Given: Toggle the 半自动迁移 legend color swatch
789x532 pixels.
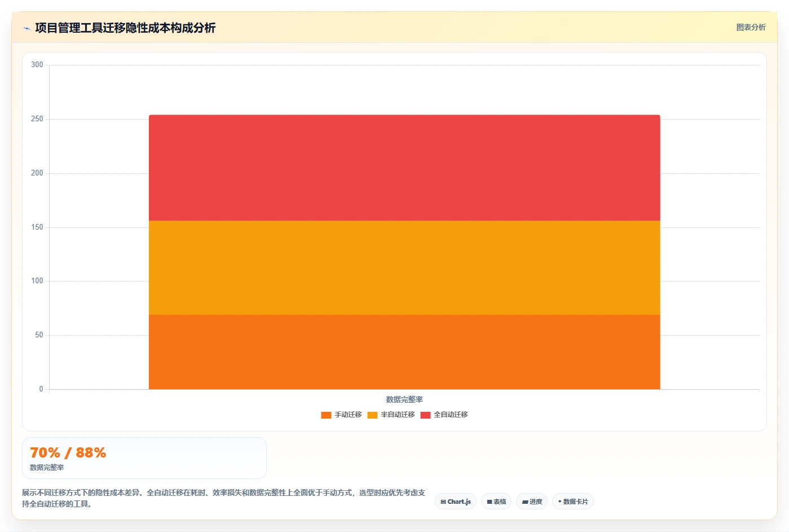Looking at the screenshot, I should tap(372, 415).
